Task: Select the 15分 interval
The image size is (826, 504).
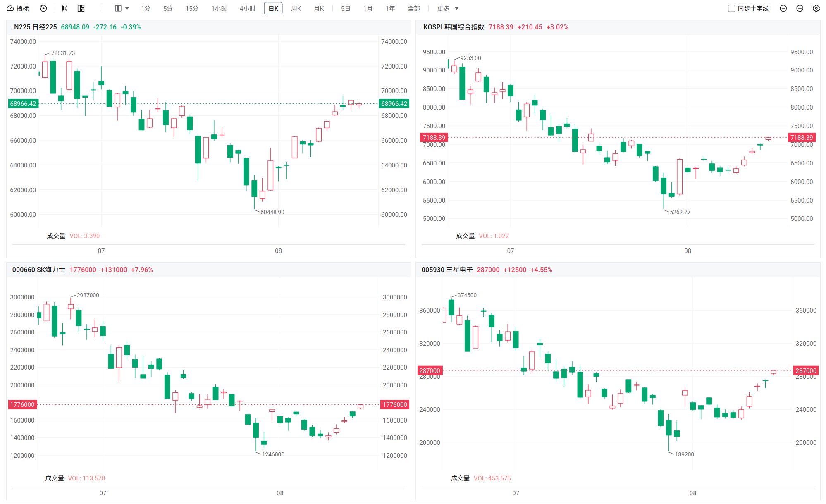Action: click(192, 8)
